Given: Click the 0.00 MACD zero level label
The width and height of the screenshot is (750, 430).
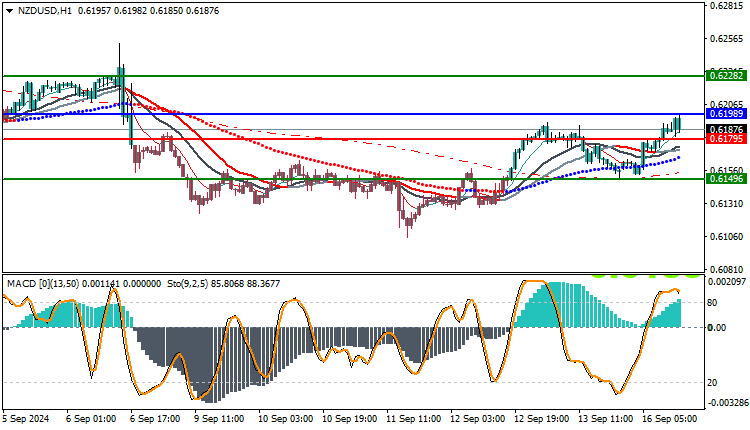Looking at the screenshot, I should [x=717, y=328].
